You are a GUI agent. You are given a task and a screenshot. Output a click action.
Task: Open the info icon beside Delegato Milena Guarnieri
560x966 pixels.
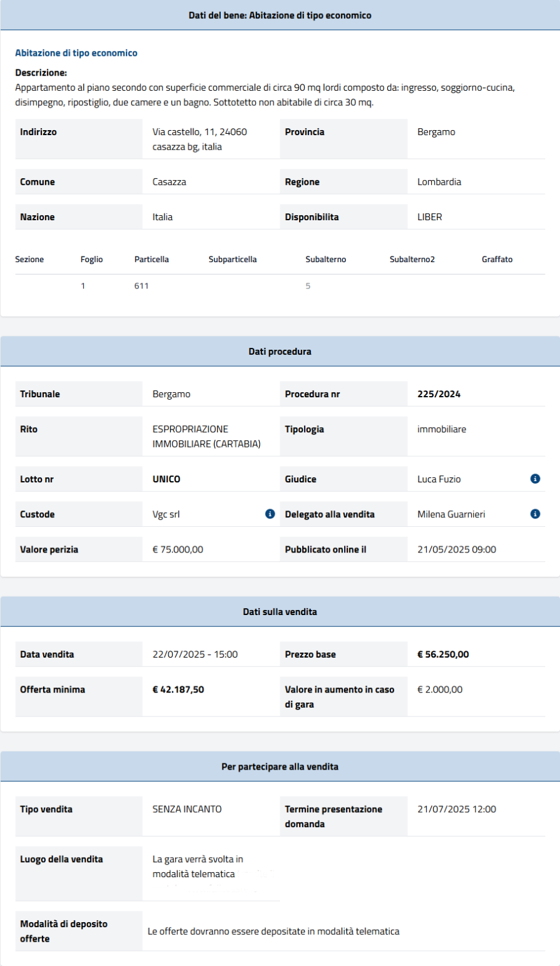tap(535, 514)
